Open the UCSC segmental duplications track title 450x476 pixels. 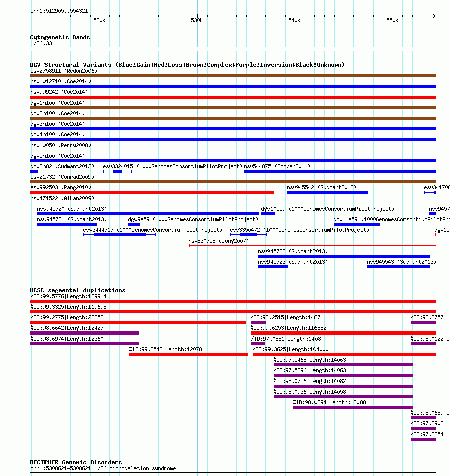pyautogui.click(x=77, y=290)
